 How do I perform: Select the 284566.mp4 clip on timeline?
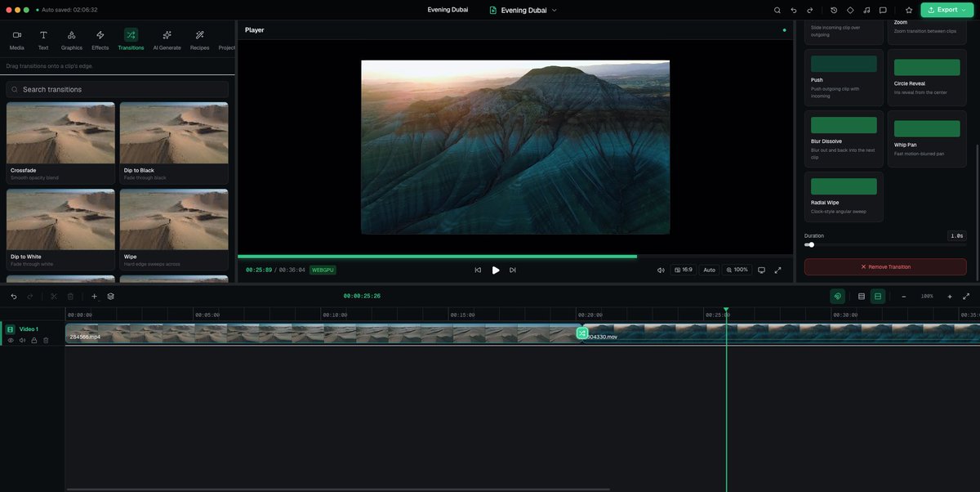click(x=323, y=333)
